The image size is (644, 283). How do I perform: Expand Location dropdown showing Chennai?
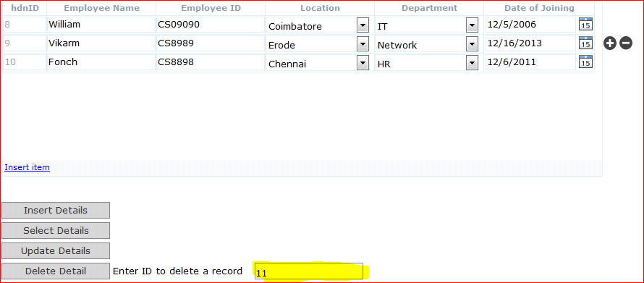point(363,64)
